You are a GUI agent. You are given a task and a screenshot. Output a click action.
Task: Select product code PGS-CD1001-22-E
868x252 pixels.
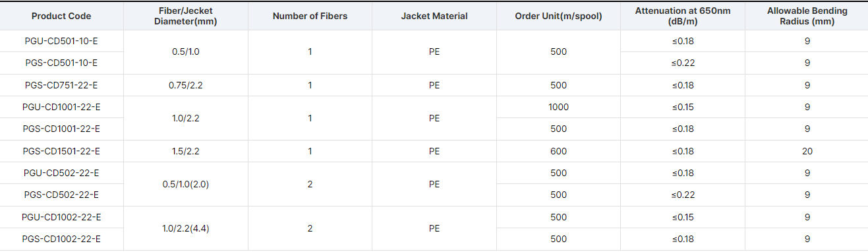tap(61, 129)
